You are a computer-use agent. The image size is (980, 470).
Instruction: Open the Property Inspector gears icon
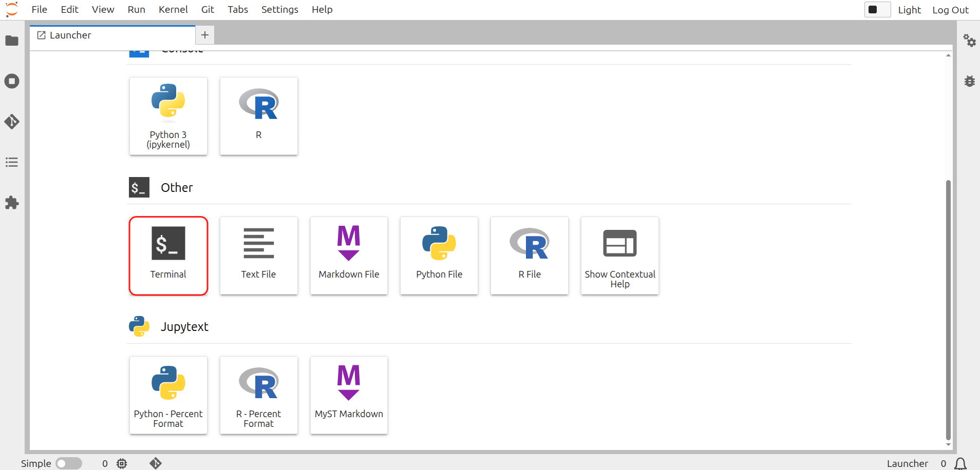969,41
